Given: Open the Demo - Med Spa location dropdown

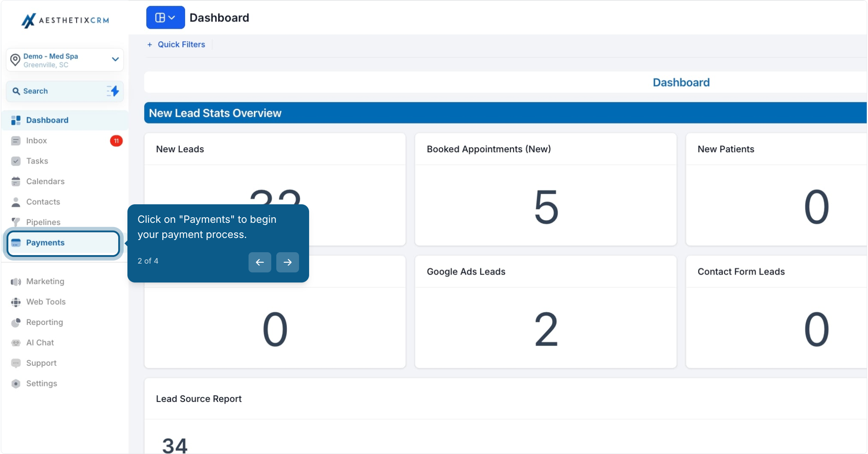Looking at the screenshot, I should [x=65, y=60].
